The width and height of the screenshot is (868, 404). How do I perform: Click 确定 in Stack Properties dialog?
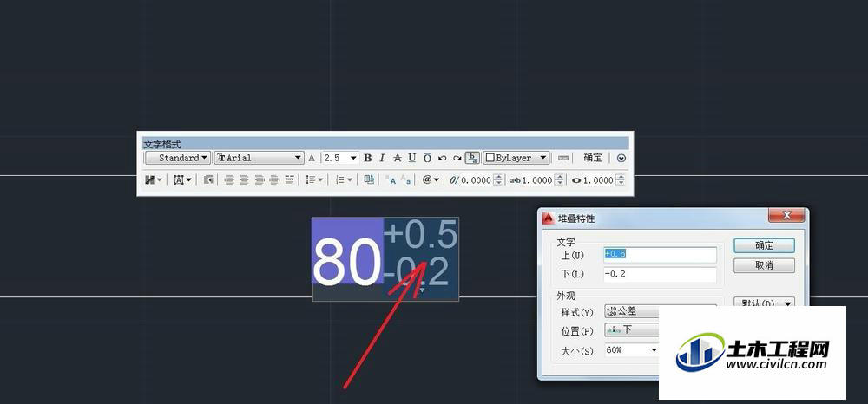[764, 245]
